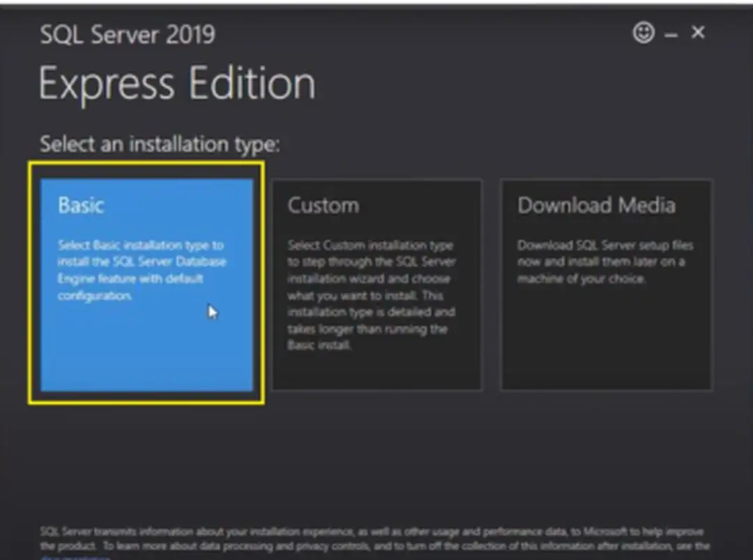The width and height of the screenshot is (753, 560).
Task: Click the Express Edition heading
Action: point(176,82)
